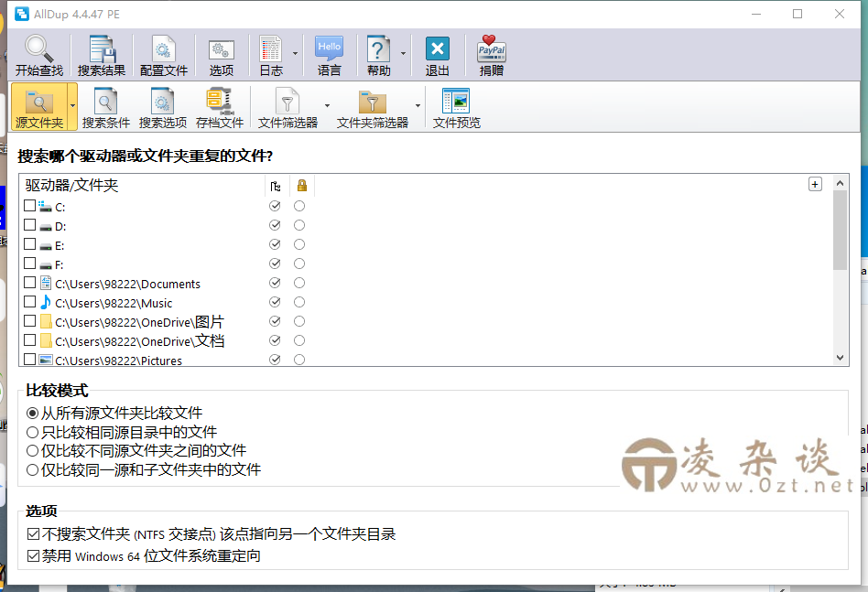The width and height of the screenshot is (868, 592).
Task: Check the OneDrive\文档 folder checkbox
Action: (30, 340)
